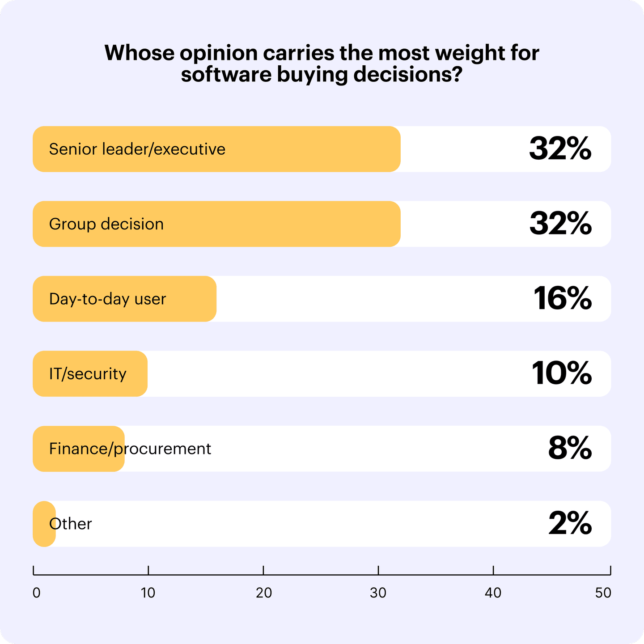Click the 10% value in the chart
Image resolution: width=644 pixels, height=644 pixels.
[561, 374]
